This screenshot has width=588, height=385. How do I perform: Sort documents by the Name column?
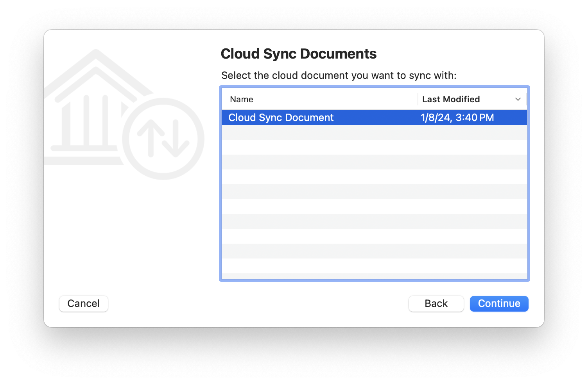coord(242,100)
